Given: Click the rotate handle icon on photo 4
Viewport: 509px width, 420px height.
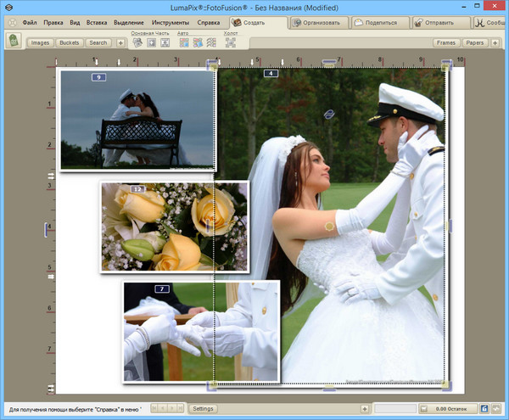Looking at the screenshot, I should tap(328, 114).
